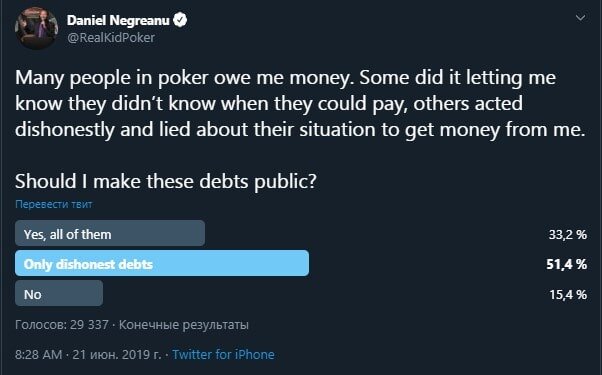Click the 15,4 % poll result
Viewport: 602px width, 375px height.
[568, 294]
